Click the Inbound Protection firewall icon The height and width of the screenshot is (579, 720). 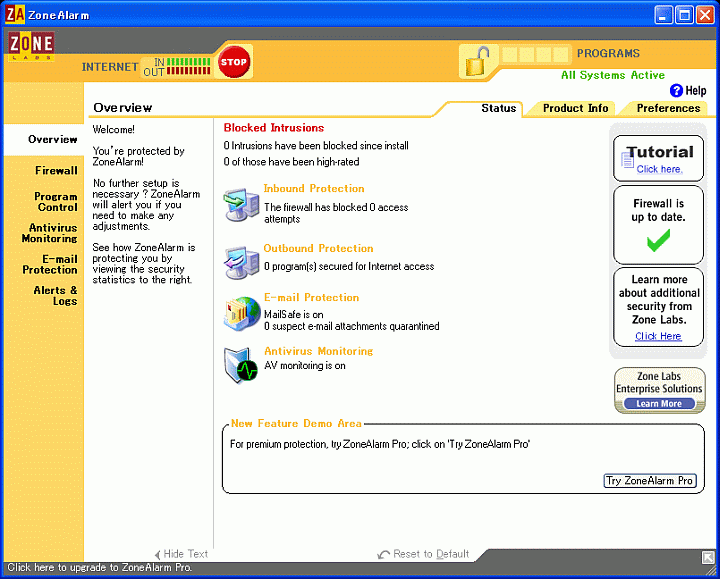coord(241,205)
